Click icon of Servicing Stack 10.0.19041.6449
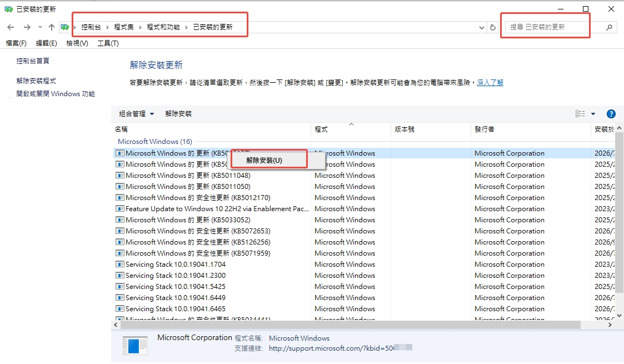This screenshot has width=624, height=364. [x=119, y=298]
